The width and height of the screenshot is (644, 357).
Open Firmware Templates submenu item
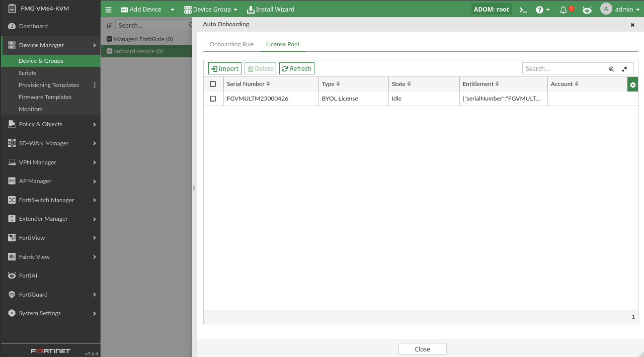[x=50, y=97]
